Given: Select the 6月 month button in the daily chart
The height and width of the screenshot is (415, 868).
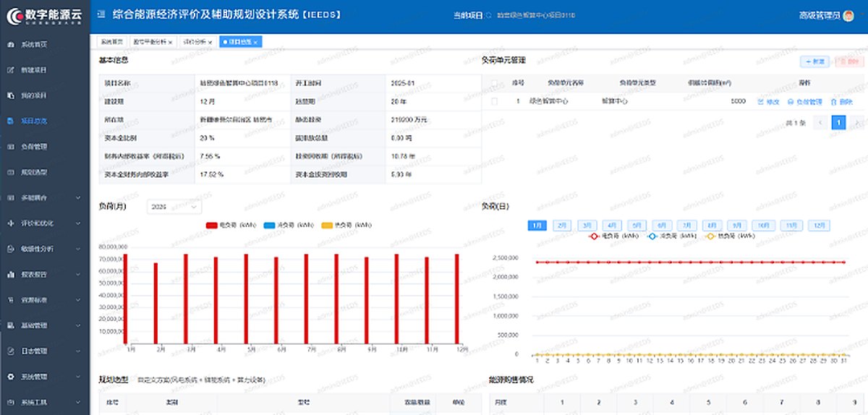Looking at the screenshot, I should tap(662, 226).
